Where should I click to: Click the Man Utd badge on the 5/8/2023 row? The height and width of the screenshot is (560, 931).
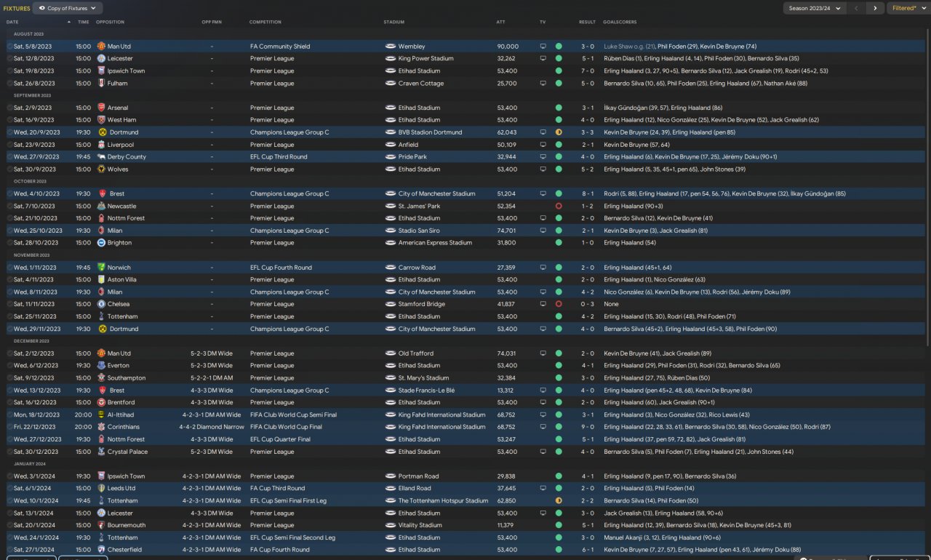point(101,47)
